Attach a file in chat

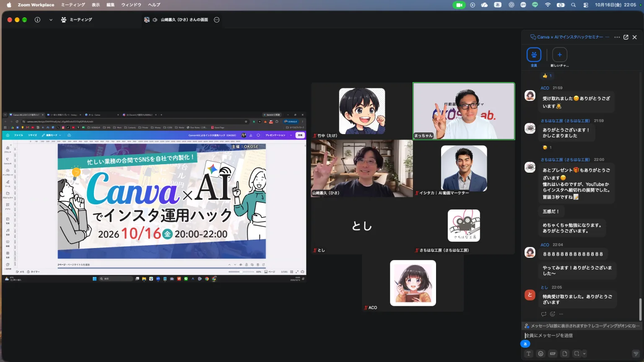(x=565, y=354)
